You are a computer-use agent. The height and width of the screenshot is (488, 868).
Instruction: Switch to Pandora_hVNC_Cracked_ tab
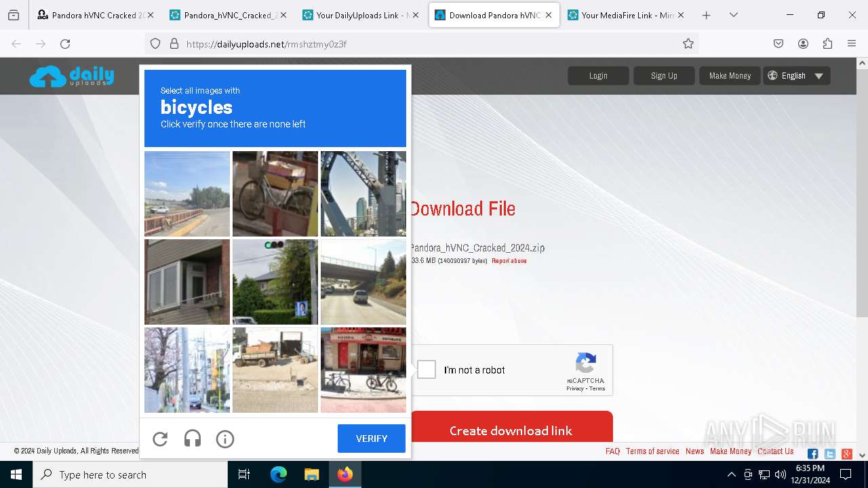coord(227,15)
